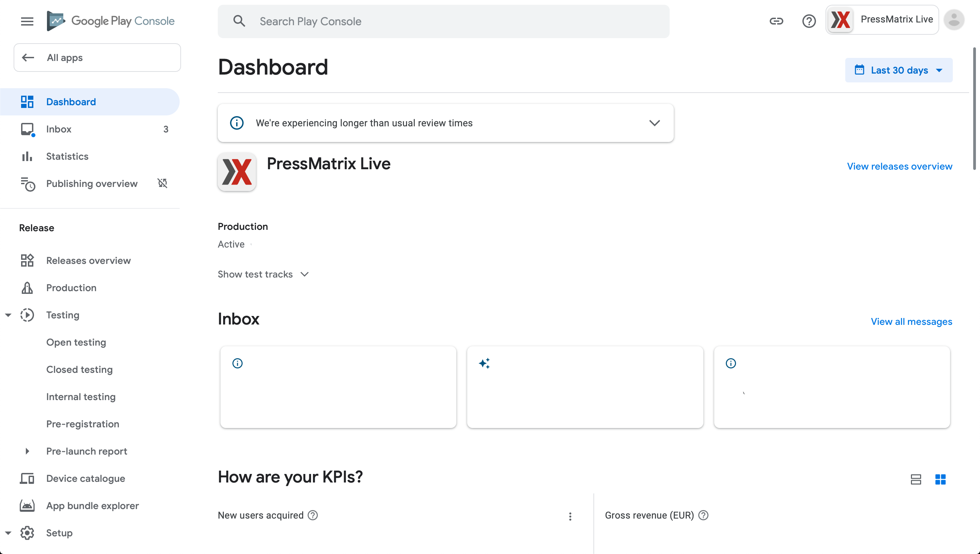The width and height of the screenshot is (980, 554).
Task: Click the Google Play Console logo
Action: pos(110,21)
